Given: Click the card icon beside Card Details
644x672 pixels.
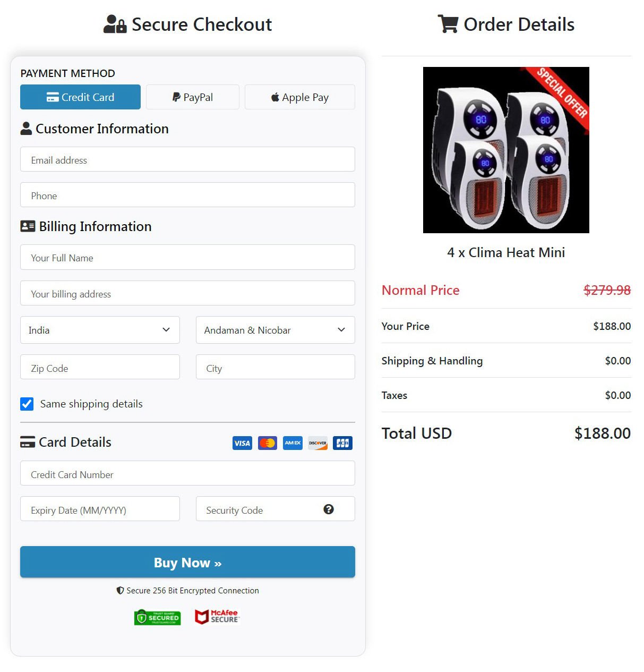Looking at the screenshot, I should (28, 441).
